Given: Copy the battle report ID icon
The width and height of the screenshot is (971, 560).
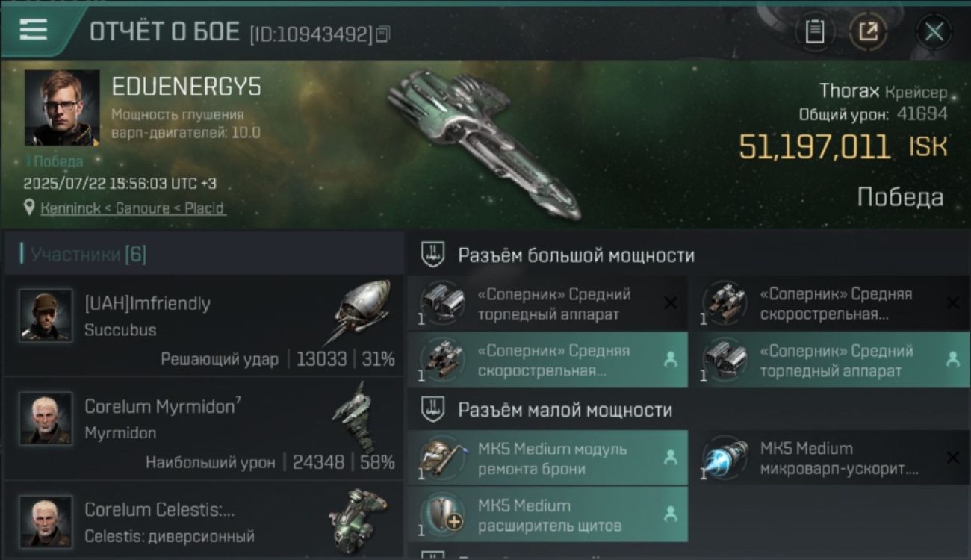Looking at the screenshot, I should point(383,34).
